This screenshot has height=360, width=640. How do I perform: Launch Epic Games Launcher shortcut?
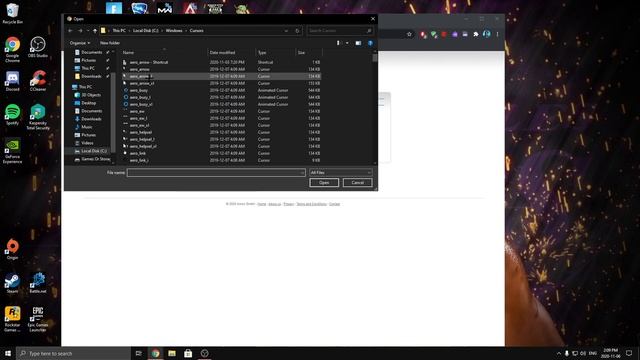point(38,319)
